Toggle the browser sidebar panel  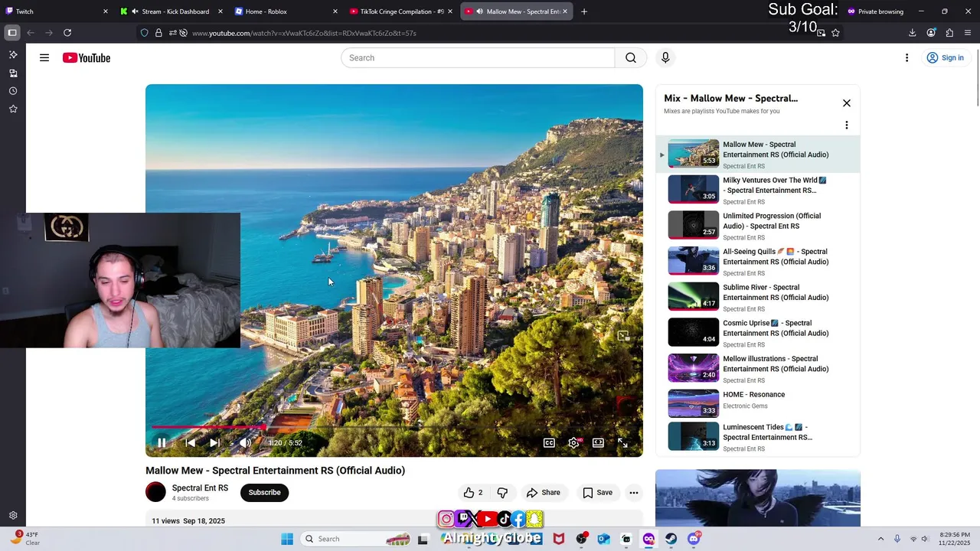(12, 33)
